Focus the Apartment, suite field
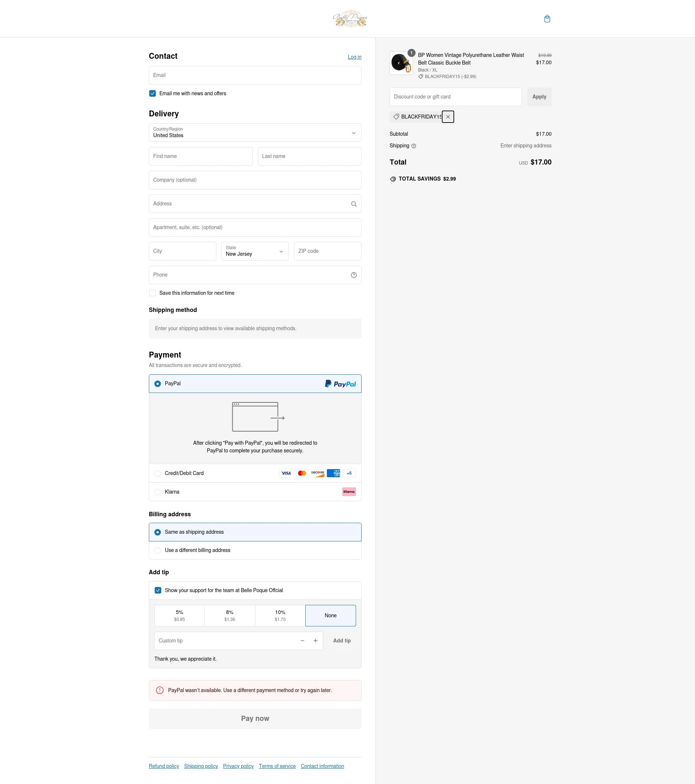 255,227
